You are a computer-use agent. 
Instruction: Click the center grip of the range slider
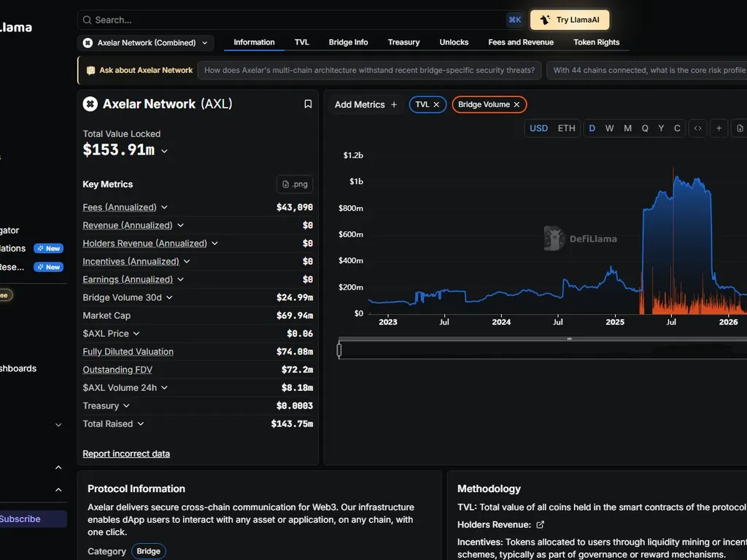click(569, 338)
